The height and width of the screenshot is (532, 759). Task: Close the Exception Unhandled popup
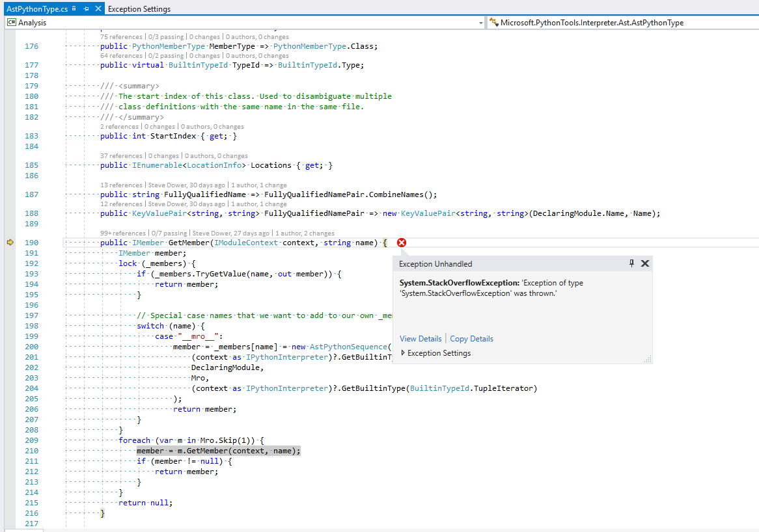[645, 263]
